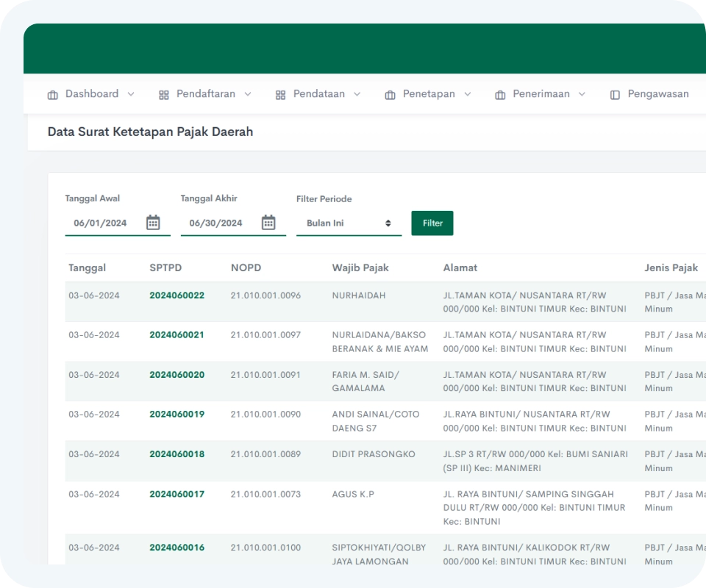Click taxpayer name AGUS K.P
Viewport: 706px width, 588px height.
(353, 494)
